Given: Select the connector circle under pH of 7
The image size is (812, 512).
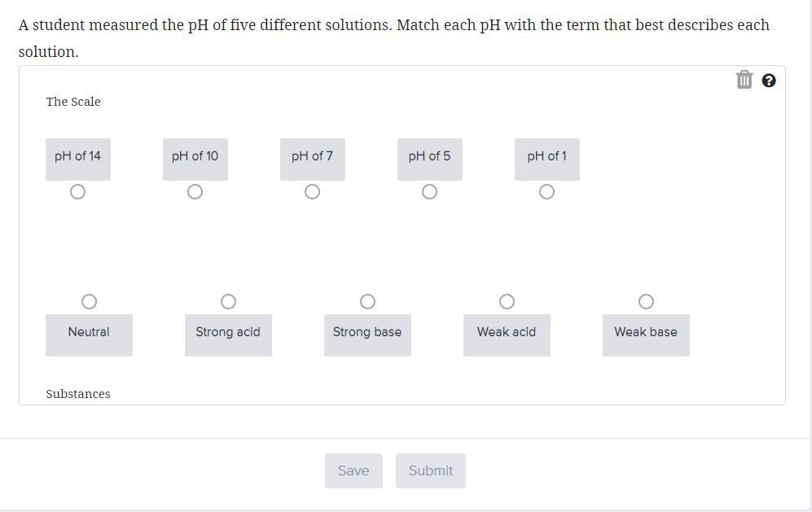Looking at the screenshot, I should (x=312, y=192).
